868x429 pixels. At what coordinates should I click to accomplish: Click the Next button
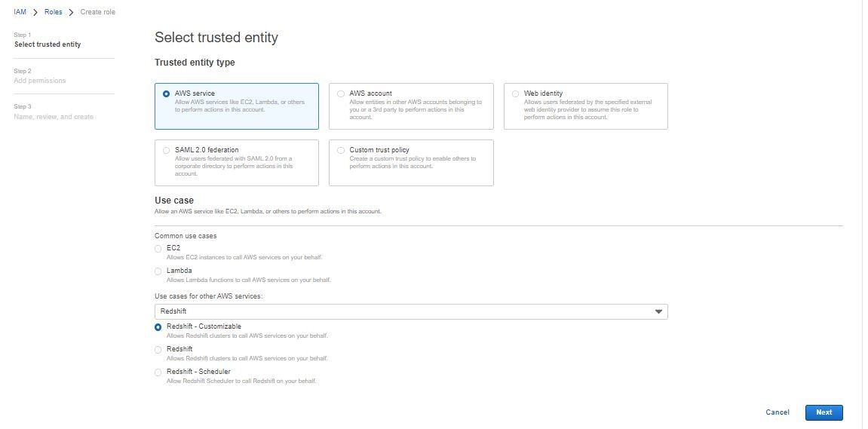pos(824,412)
